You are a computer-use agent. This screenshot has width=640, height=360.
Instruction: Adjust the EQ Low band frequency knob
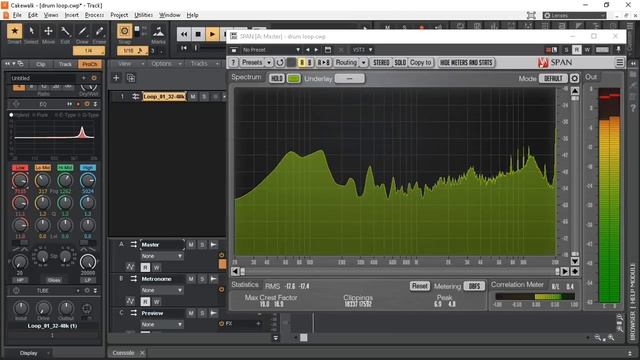[20, 180]
